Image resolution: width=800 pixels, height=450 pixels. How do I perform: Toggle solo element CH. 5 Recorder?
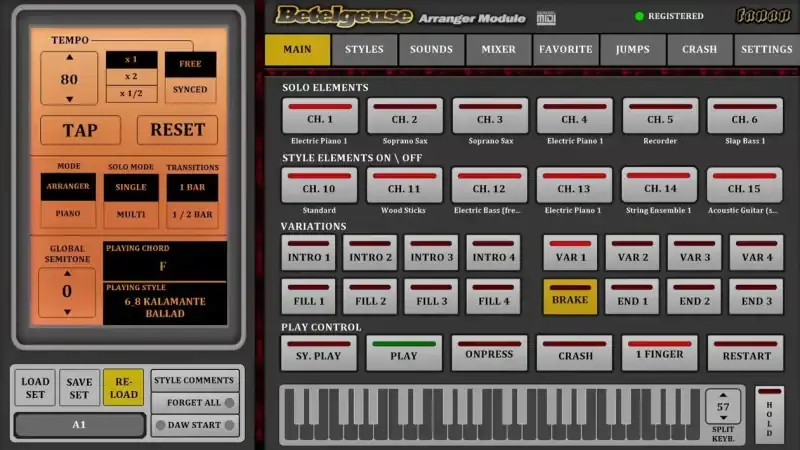(x=660, y=116)
